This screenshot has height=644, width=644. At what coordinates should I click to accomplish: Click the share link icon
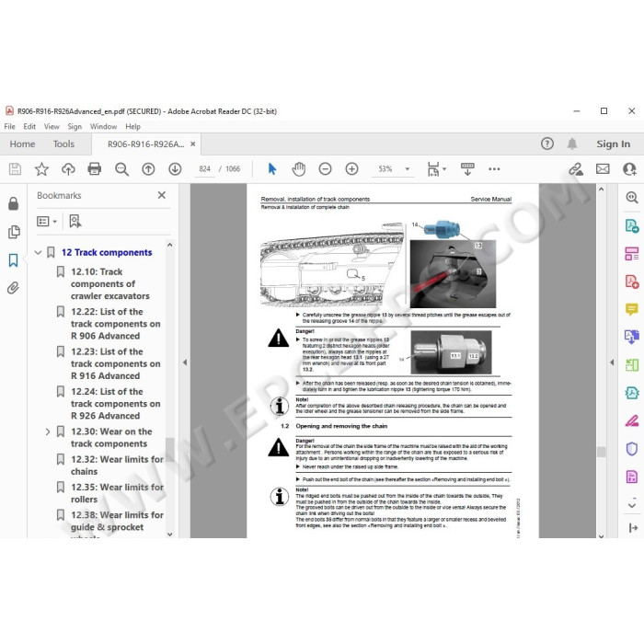[x=576, y=168]
